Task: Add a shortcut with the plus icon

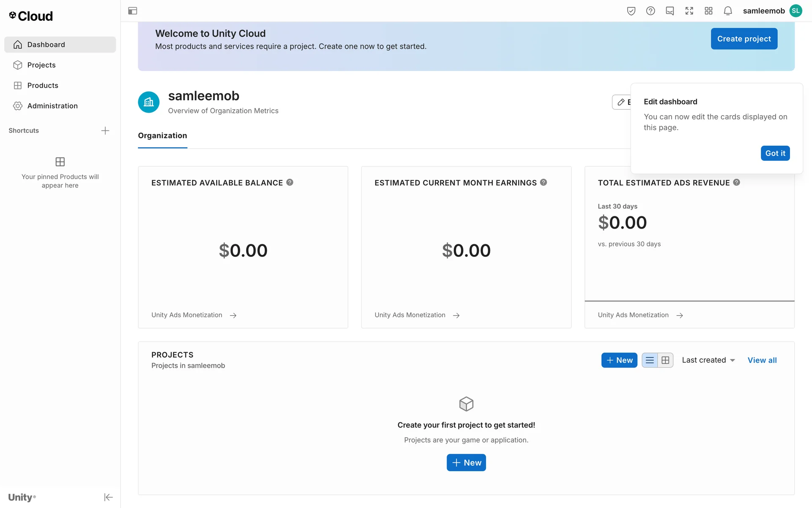Action: (x=105, y=130)
